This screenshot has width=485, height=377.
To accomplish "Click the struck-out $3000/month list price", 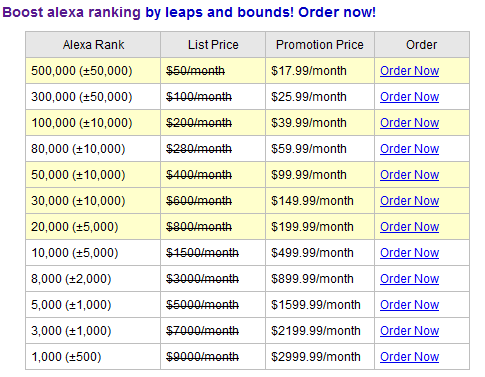I will click(202, 279).
